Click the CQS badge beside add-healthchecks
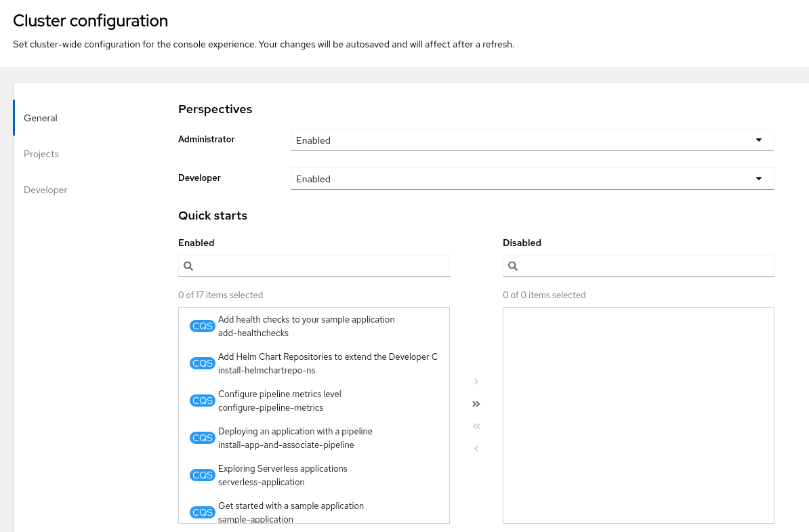 (203, 326)
